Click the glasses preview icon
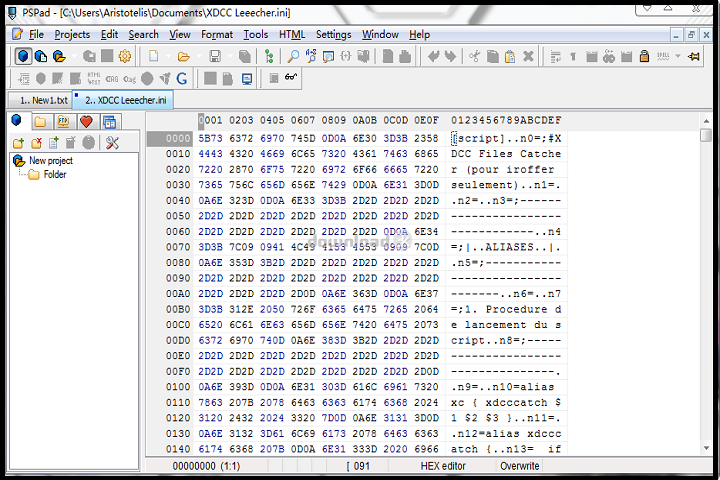Viewport: 720px width, 480px height. [x=290, y=78]
